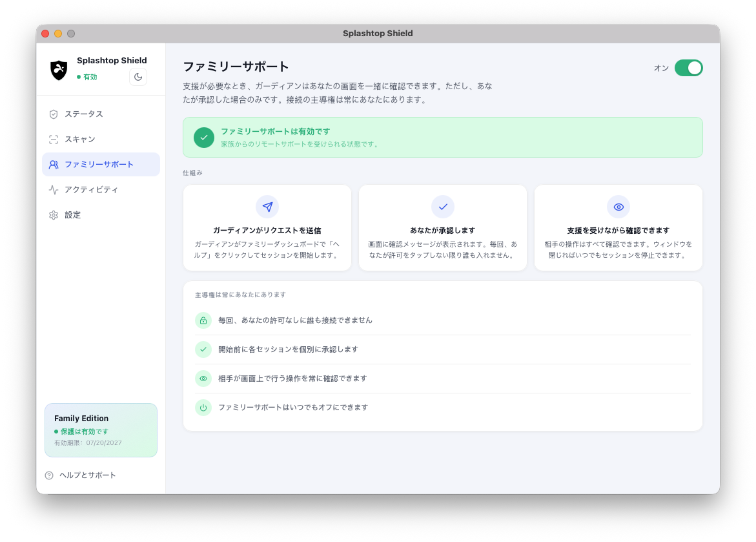This screenshot has width=756, height=542.
Task: Click the blue eye icon in the third card
Action: pos(618,207)
